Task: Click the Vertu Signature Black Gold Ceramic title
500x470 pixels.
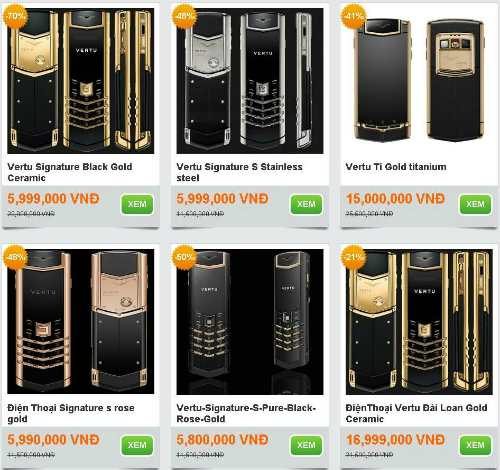Action: click(70, 172)
